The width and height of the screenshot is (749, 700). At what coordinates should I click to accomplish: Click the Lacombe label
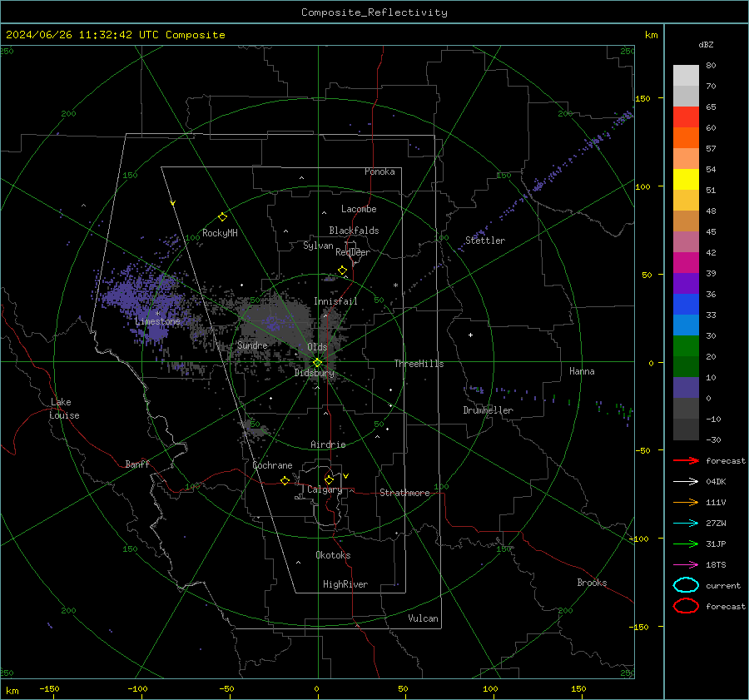click(x=359, y=209)
